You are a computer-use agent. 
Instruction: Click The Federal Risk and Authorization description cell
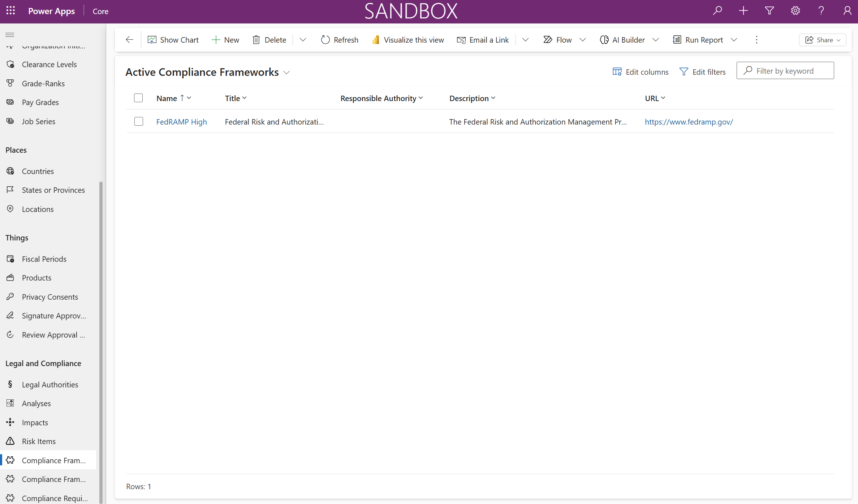click(538, 122)
